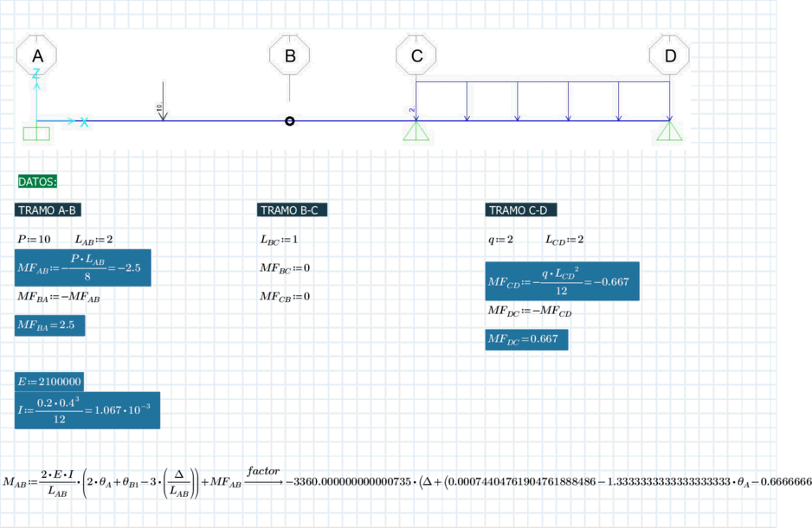Select the MF_CB:=0 definition
Screen dimensions: 812x528
click(285, 297)
